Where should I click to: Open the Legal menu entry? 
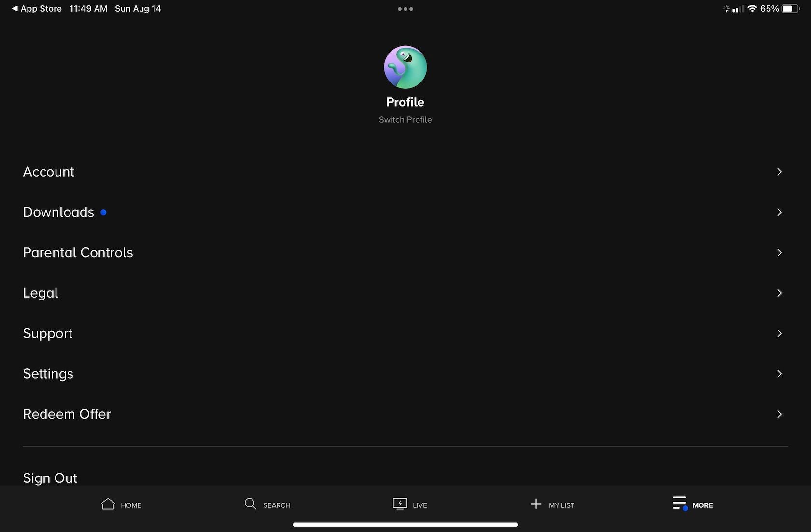[x=405, y=293]
